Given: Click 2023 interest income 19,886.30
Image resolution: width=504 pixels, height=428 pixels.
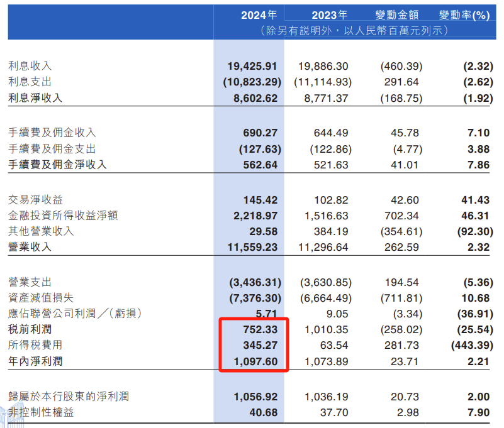Looking at the screenshot, I should (323, 66).
